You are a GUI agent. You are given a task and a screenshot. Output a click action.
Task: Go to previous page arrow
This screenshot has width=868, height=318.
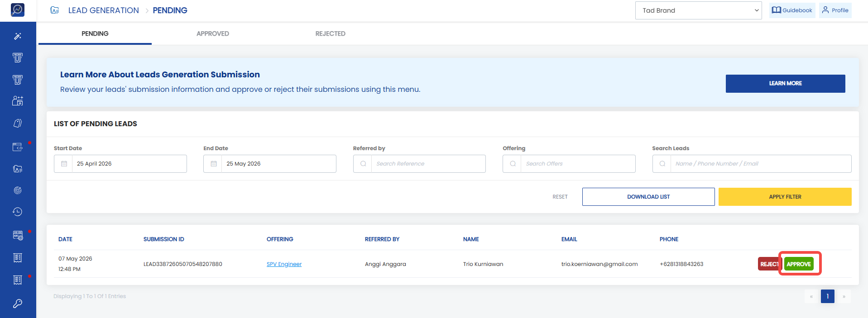click(x=811, y=296)
